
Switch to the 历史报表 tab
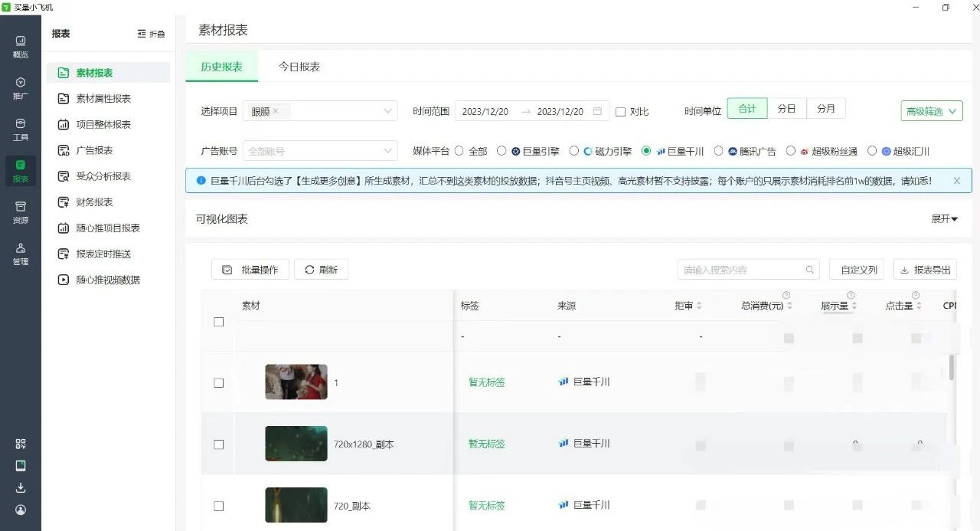point(222,67)
